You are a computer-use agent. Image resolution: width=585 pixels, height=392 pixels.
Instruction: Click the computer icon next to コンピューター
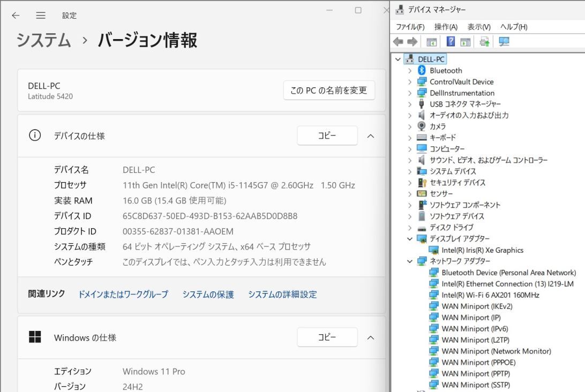tap(422, 149)
